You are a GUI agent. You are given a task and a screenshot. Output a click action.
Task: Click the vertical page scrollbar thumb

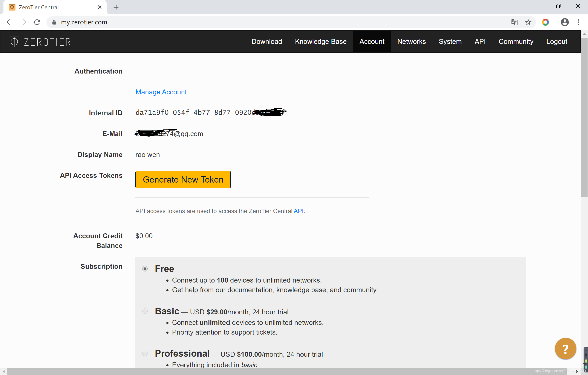[x=584, y=117]
